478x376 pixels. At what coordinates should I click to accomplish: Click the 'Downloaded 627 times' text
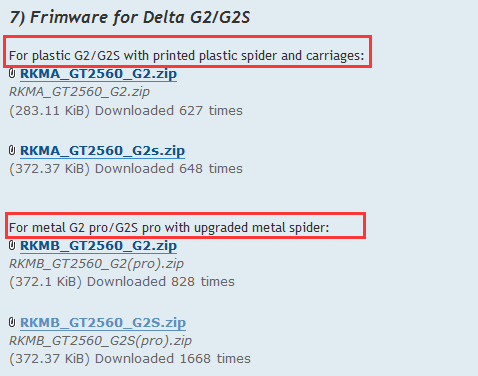pyautogui.click(x=169, y=111)
